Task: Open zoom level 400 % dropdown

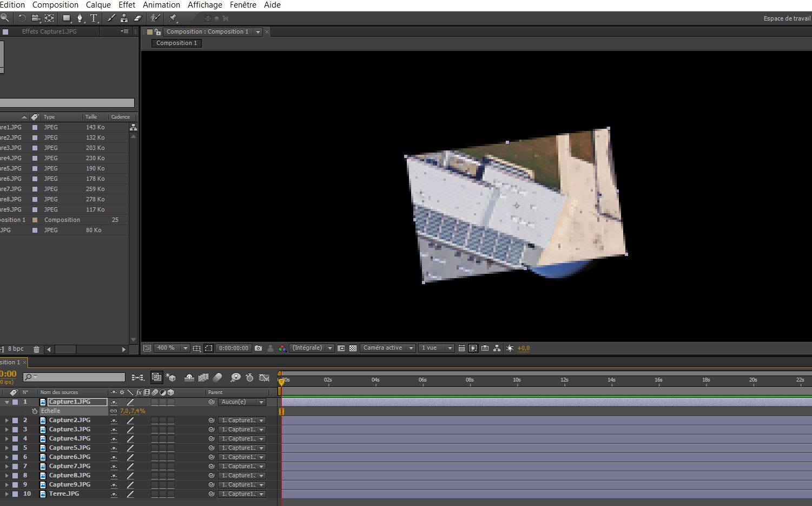Action: [173, 348]
